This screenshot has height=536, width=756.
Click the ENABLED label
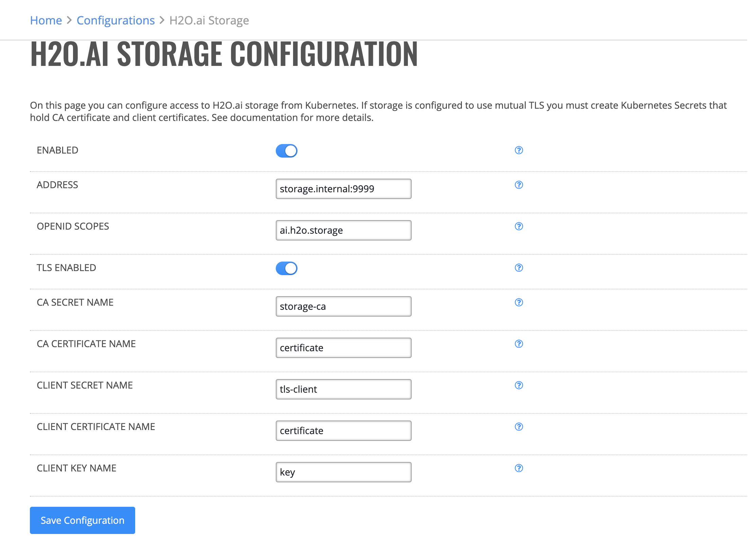[57, 150]
